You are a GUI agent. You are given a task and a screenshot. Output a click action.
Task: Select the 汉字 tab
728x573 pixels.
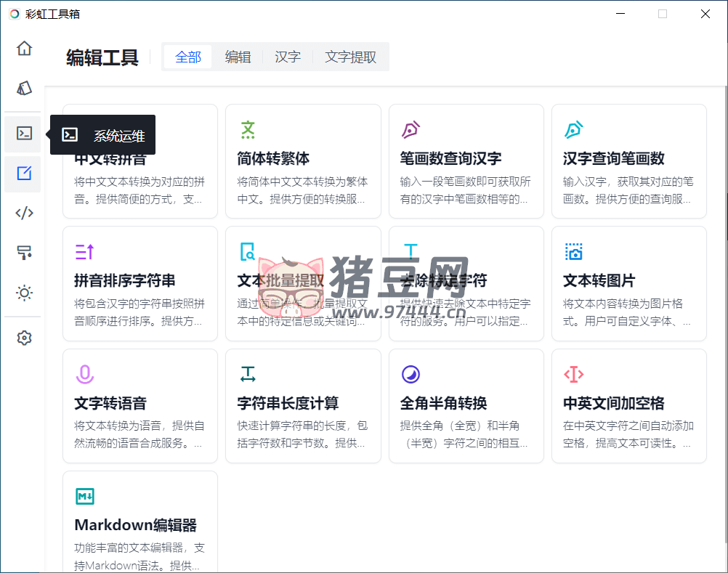pos(288,57)
